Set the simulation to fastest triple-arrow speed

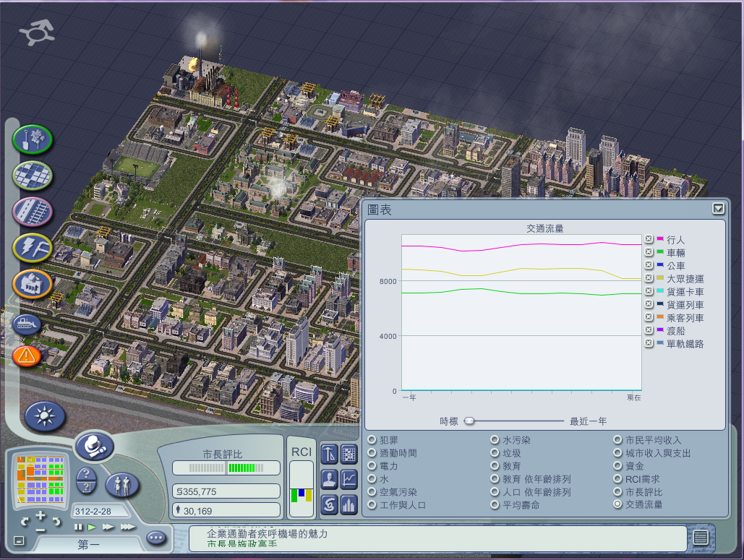point(128,527)
